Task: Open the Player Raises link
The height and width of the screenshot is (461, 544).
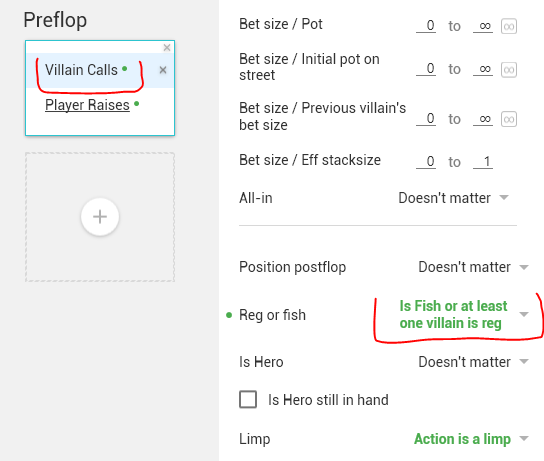Action: click(x=87, y=105)
